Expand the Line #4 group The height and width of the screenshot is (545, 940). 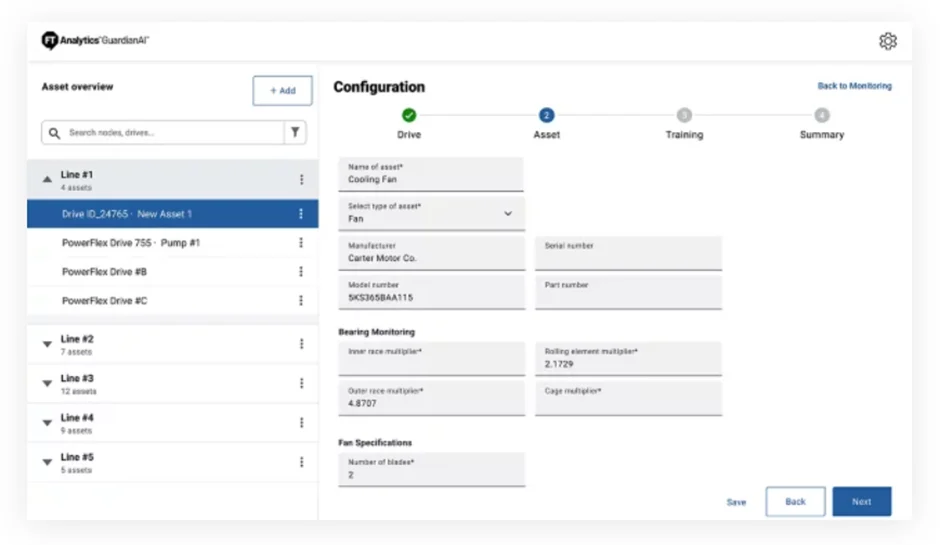tap(47, 423)
